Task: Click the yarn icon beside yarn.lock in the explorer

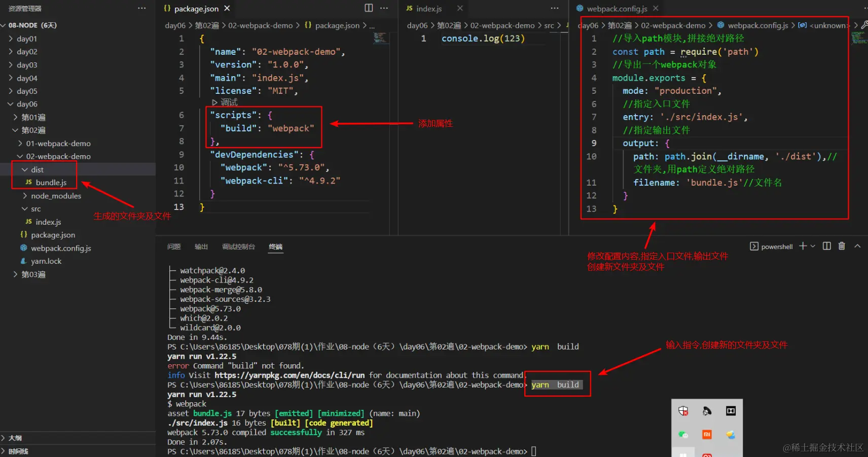Action: pos(24,261)
